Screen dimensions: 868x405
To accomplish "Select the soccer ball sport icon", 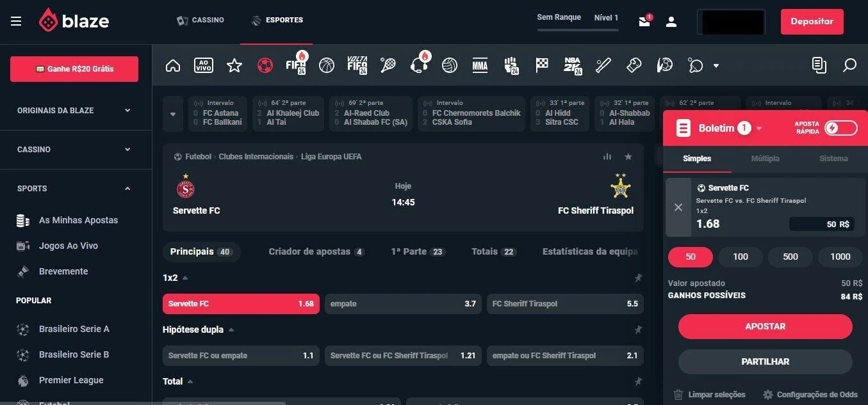I will [x=265, y=65].
